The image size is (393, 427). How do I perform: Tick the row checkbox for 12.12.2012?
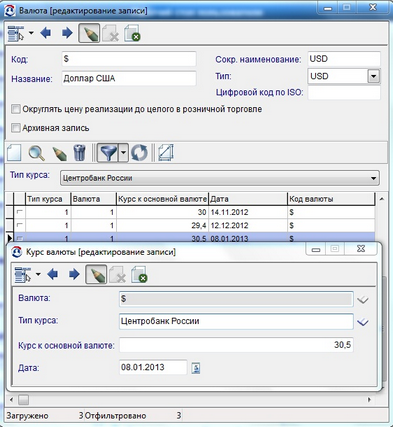click(20, 225)
